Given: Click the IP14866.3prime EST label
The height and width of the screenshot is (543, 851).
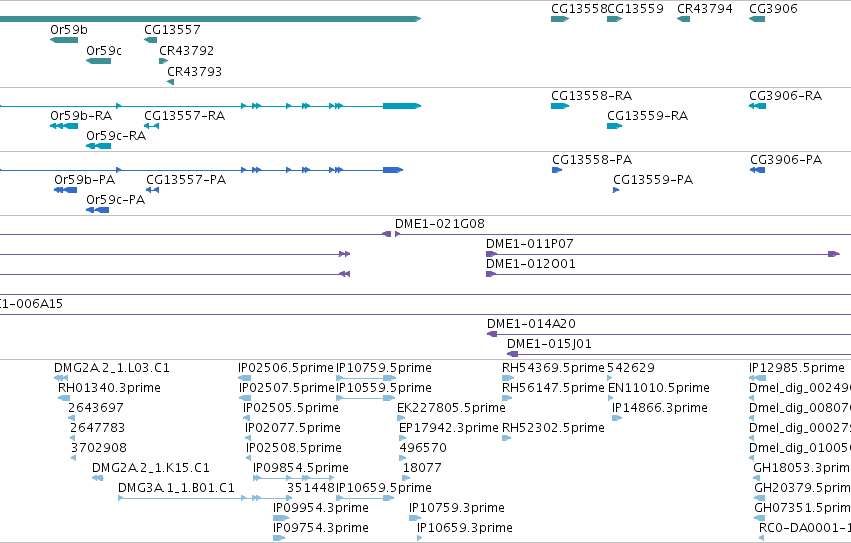Looking at the screenshot, I should tap(660, 408).
